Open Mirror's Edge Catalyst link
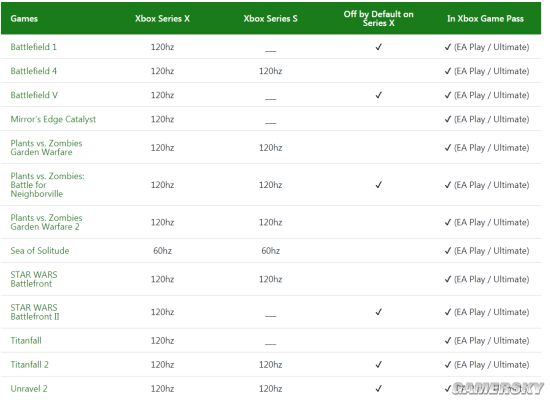 pyautogui.click(x=53, y=119)
